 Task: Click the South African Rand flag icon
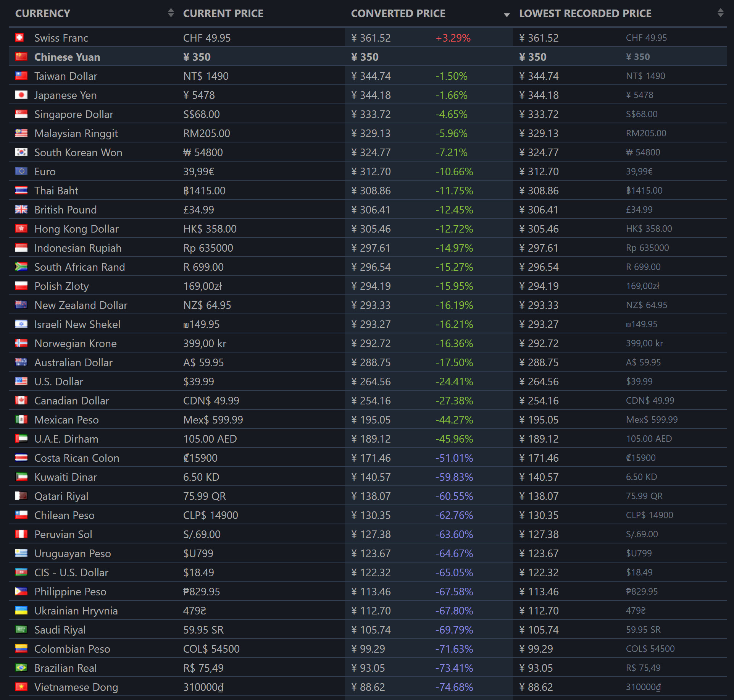[x=21, y=267]
